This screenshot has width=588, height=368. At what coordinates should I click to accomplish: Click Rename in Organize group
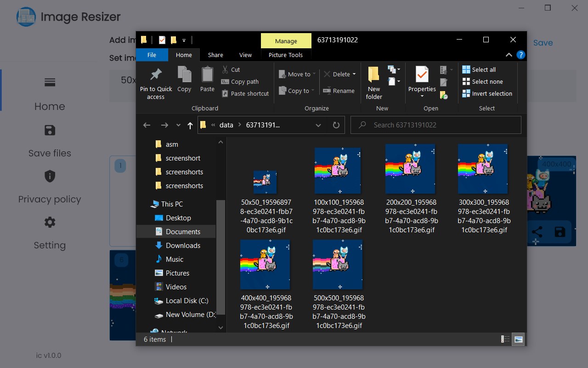[339, 91]
